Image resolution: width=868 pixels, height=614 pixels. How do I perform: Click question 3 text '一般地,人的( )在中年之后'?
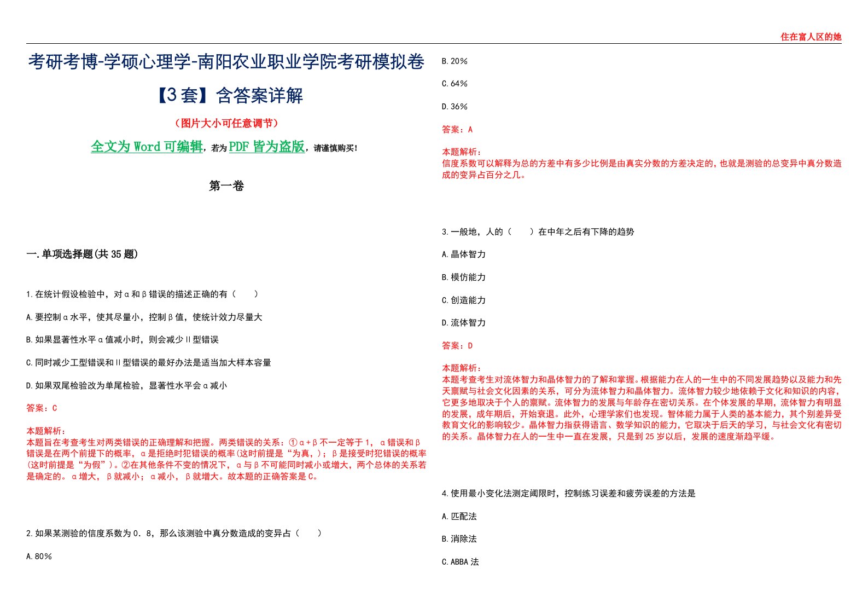pyautogui.click(x=538, y=232)
